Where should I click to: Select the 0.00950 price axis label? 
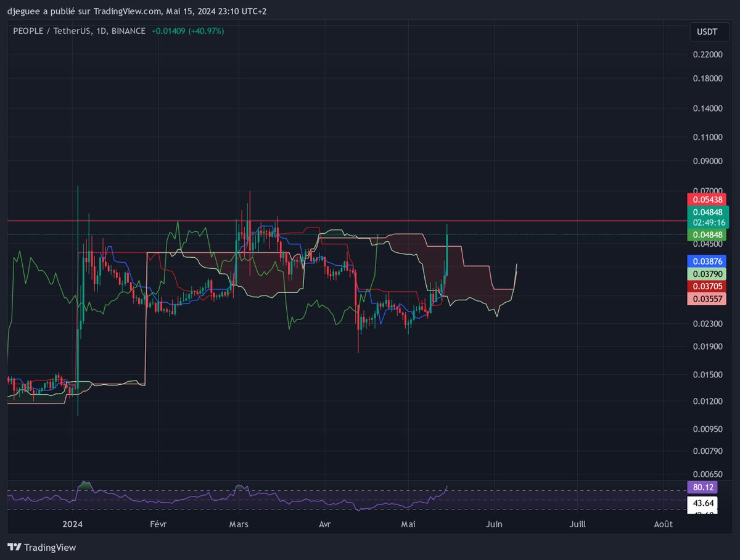coord(707,429)
